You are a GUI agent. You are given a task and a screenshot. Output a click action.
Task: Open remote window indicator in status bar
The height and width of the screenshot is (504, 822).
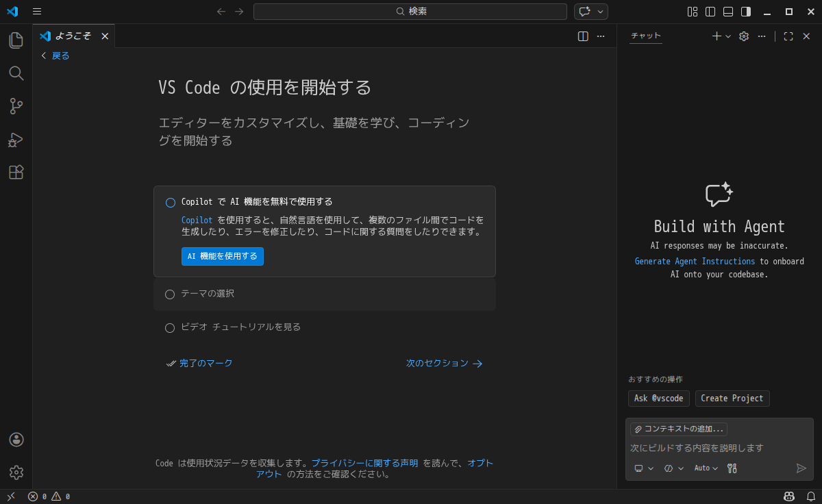[x=11, y=496]
